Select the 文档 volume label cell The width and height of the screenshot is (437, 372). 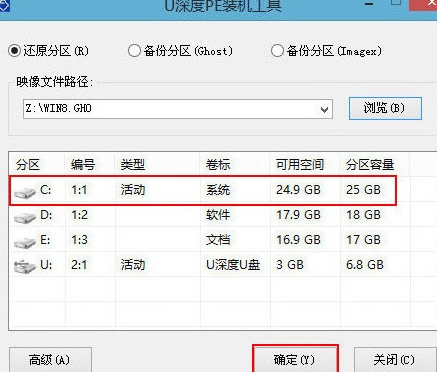[218, 240]
